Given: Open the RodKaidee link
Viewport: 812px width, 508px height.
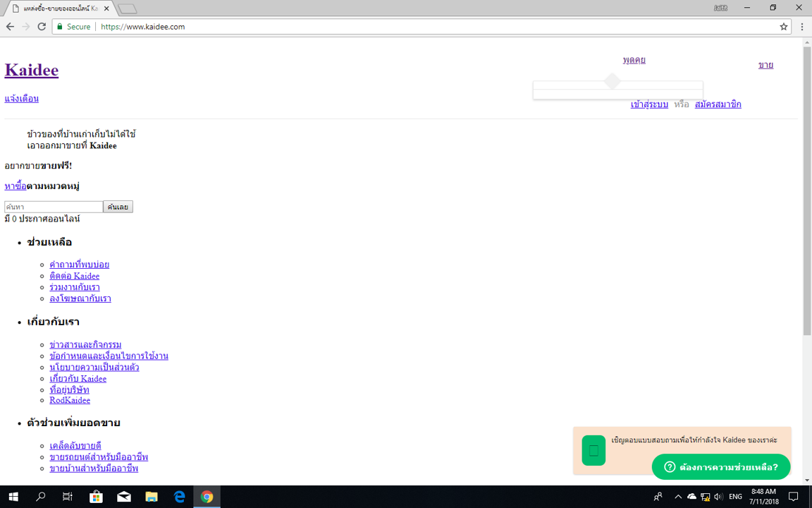Looking at the screenshot, I should click(x=70, y=400).
